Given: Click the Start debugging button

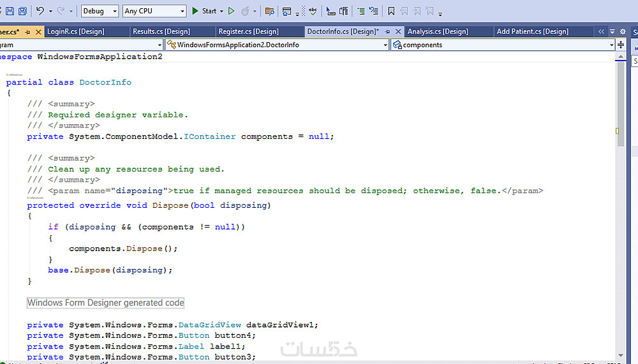Looking at the screenshot, I should 204,11.
